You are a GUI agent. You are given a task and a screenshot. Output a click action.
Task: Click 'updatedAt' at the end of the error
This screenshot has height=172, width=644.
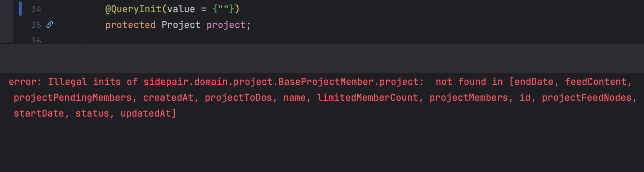point(146,113)
